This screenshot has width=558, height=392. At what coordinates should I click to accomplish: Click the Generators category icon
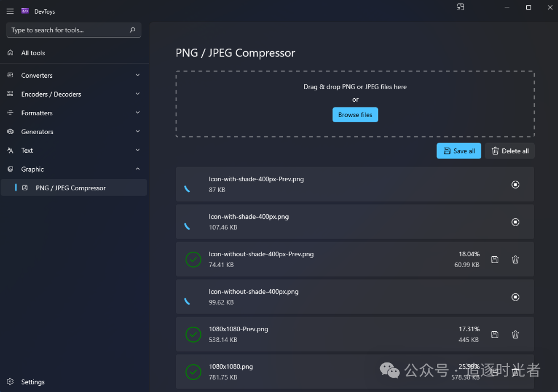coord(10,132)
